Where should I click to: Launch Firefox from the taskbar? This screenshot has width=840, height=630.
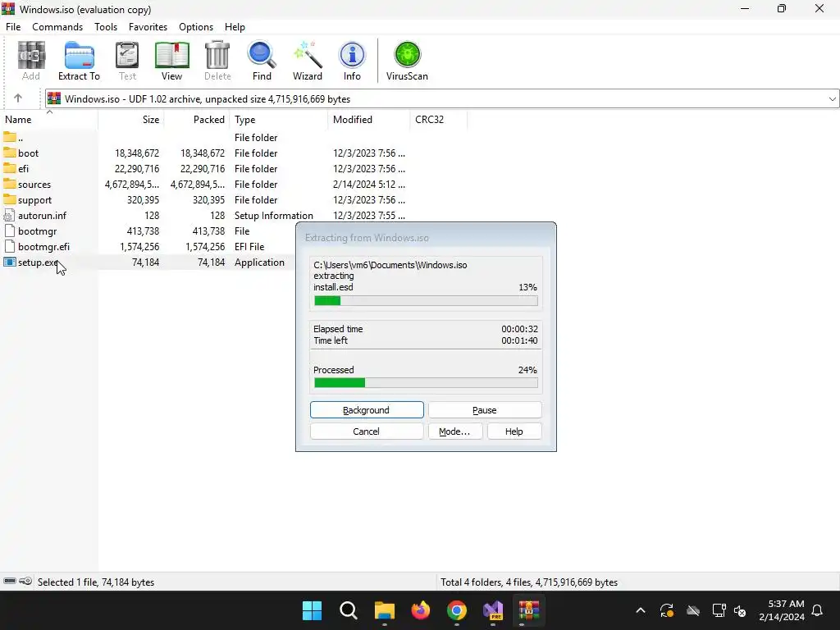click(x=421, y=610)
